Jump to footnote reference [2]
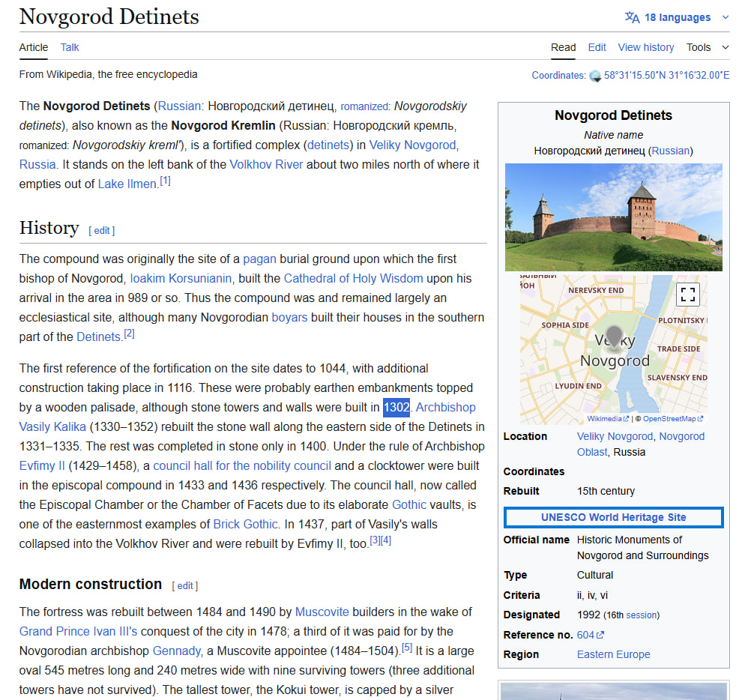This screenshot has width=739, height=700. point(129,334)
